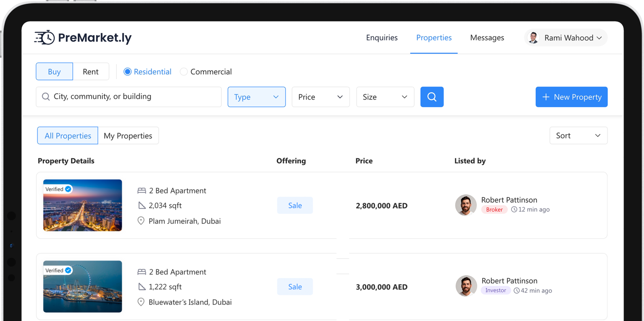Click the PreMarket.ly stopwatch logo
644x321 pixels.
pos(45,38)
